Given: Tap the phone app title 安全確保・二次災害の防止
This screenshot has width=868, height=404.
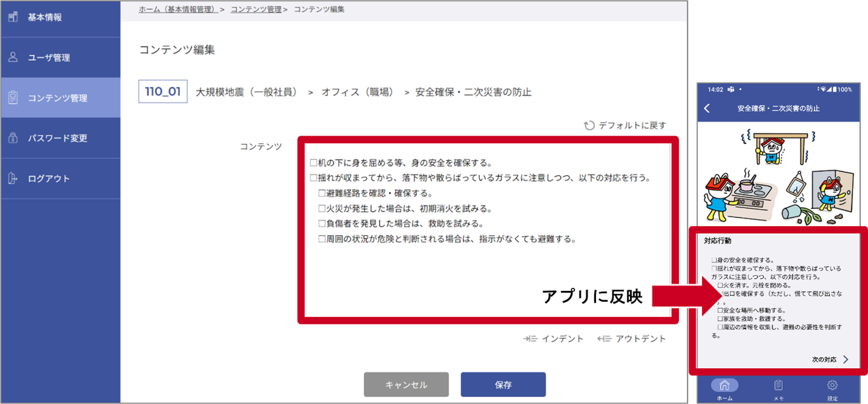Looking at the screenshot, I should click(x=779, y=108).
